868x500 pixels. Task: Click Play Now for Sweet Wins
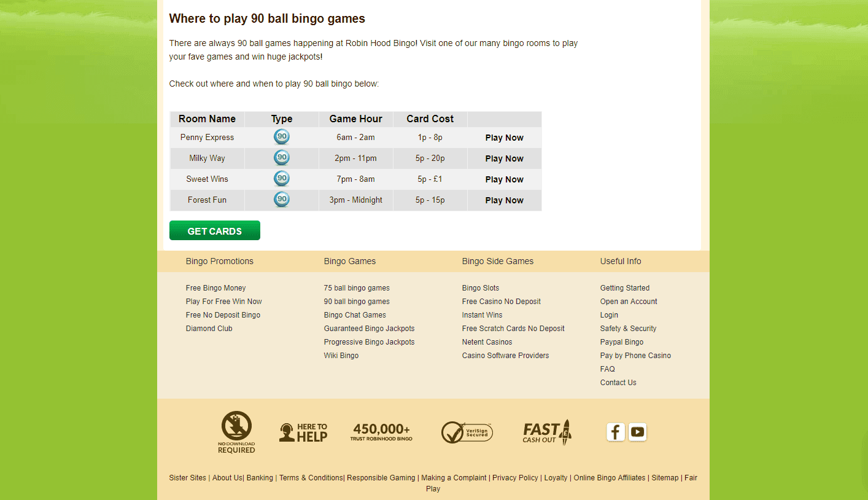pyautogui.click(x=505, y=179)
